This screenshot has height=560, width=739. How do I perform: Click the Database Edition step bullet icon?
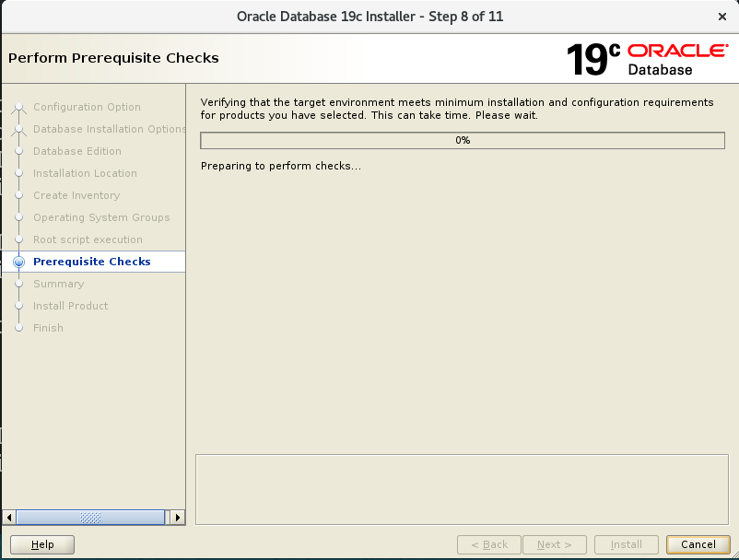tap(18, 151)
